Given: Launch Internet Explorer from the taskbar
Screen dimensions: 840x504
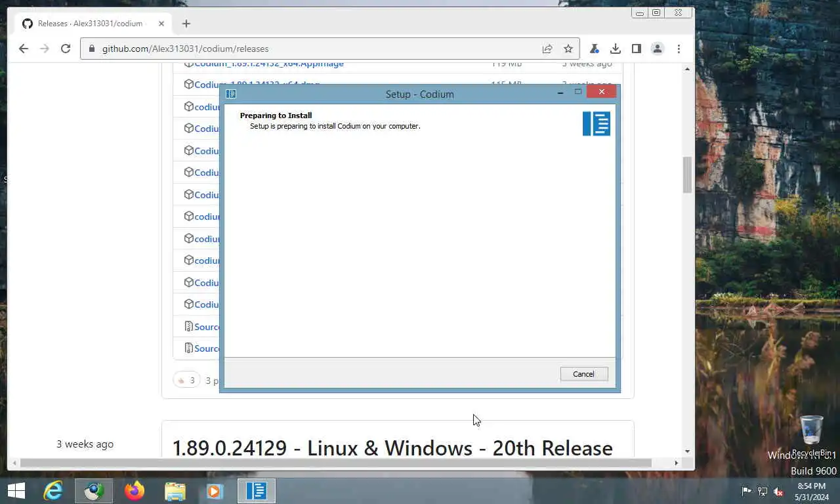Looking at the screenshot, I should click(53, 491).
